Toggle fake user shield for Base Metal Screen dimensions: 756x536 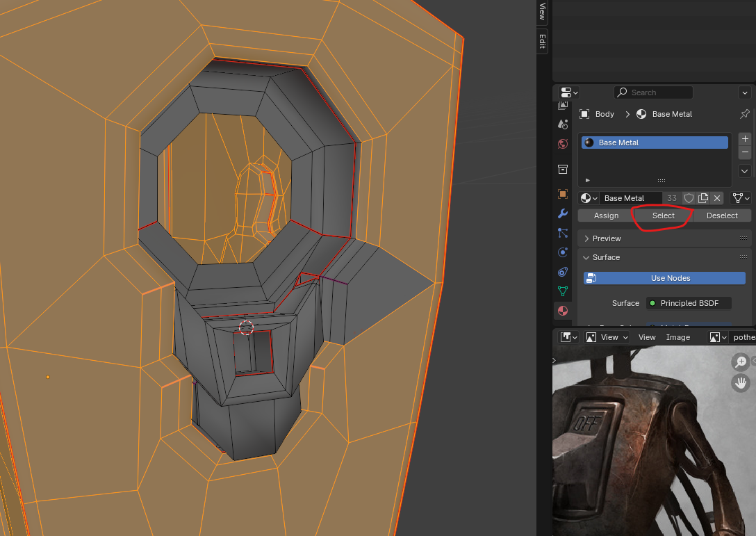(689, 198)
